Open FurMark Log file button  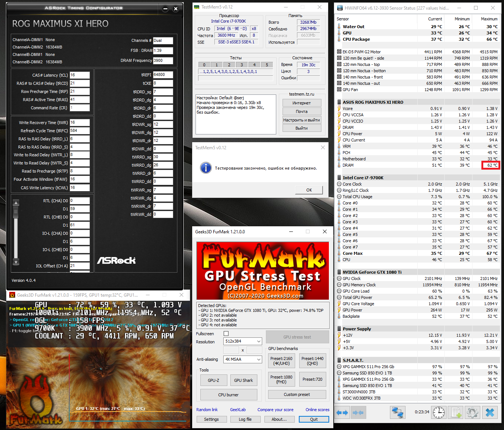tap(245, 419)
